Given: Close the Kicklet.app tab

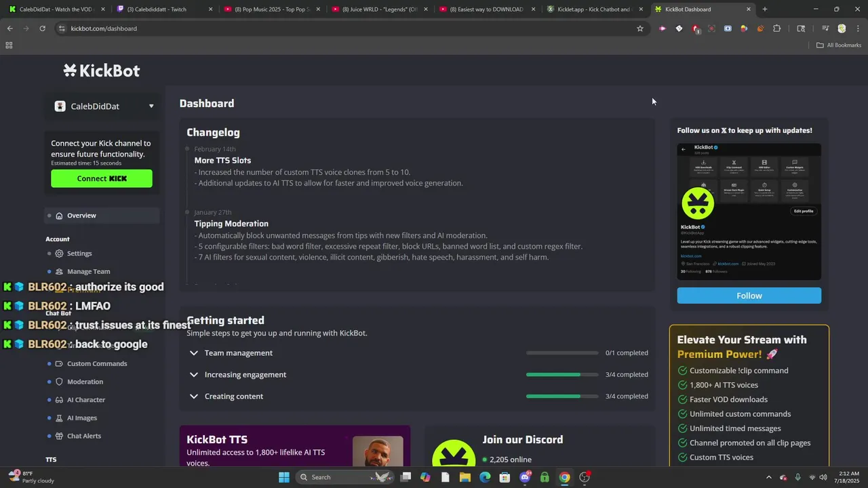Looking at the screenshot, I should click(x=641, y=9).
